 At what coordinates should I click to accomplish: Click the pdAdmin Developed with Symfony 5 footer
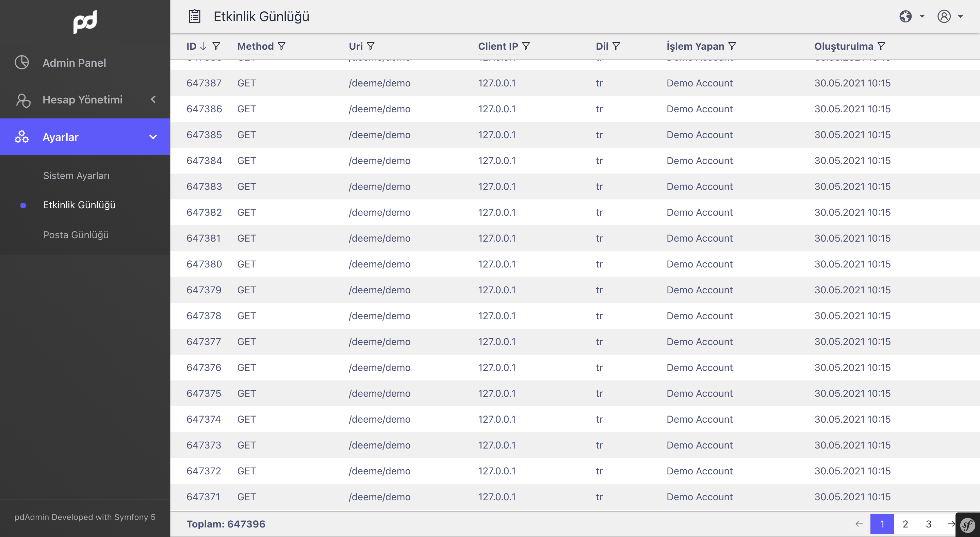[85, 517]
